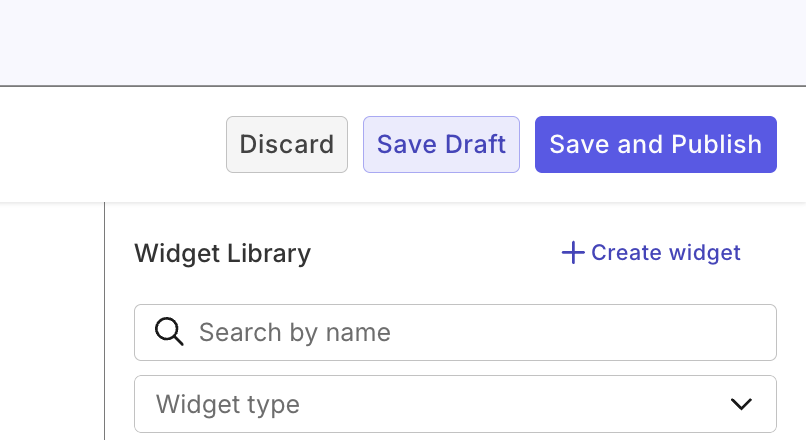Click the chevron arrow in Widget type
The image size is (806, 440).
click(x=741, y=404)
